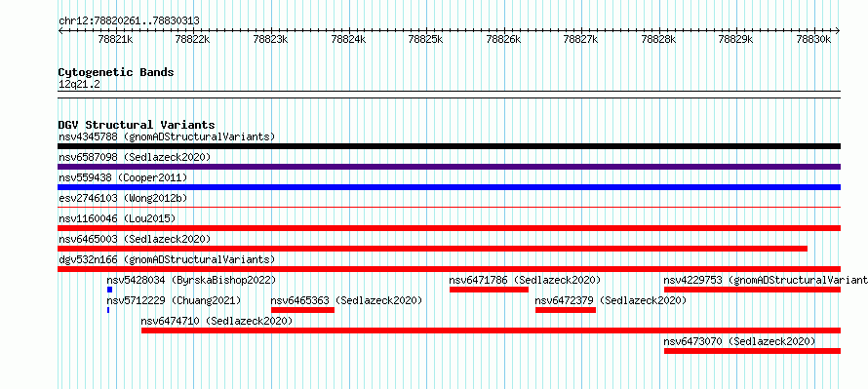Click the nsv1160046 red variant bar
Screen dimensions: 868x389
click(x=449, y=228)
